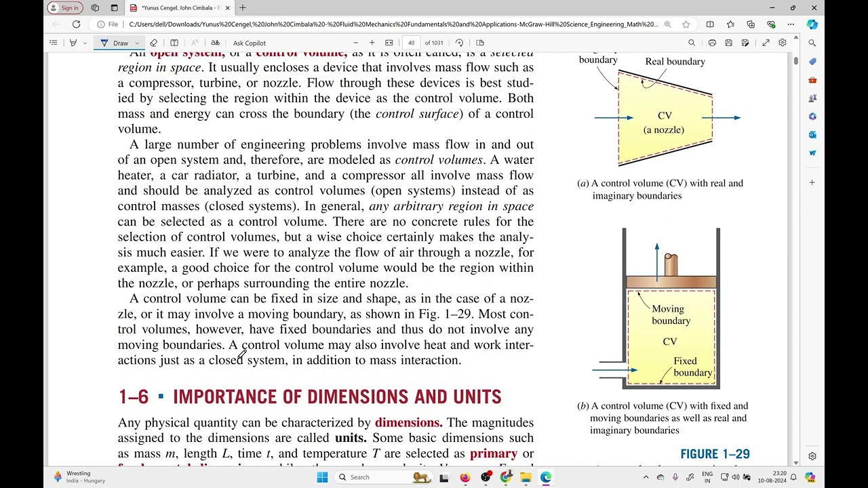Open taskbar clock and date
Image resolution: width=868 pixels, height=488 pixels.
(x=773, y=477)
